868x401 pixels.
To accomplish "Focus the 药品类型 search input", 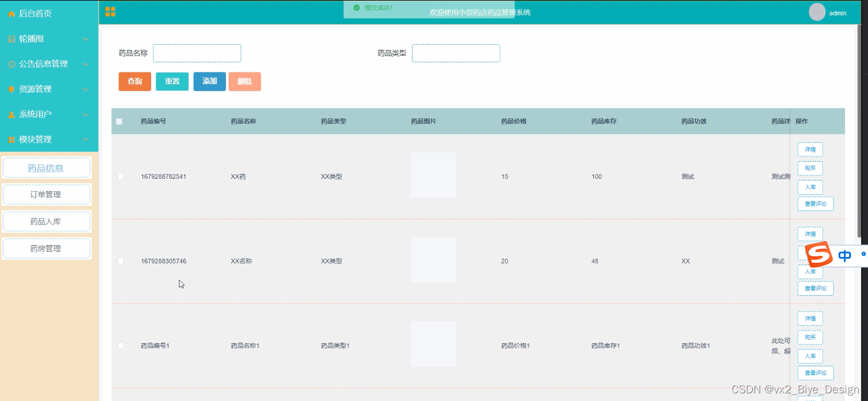I will tap(456, 53).
